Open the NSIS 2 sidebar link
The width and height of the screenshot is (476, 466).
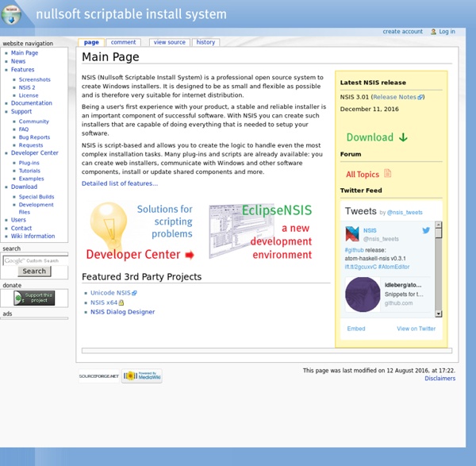[27, 87]
